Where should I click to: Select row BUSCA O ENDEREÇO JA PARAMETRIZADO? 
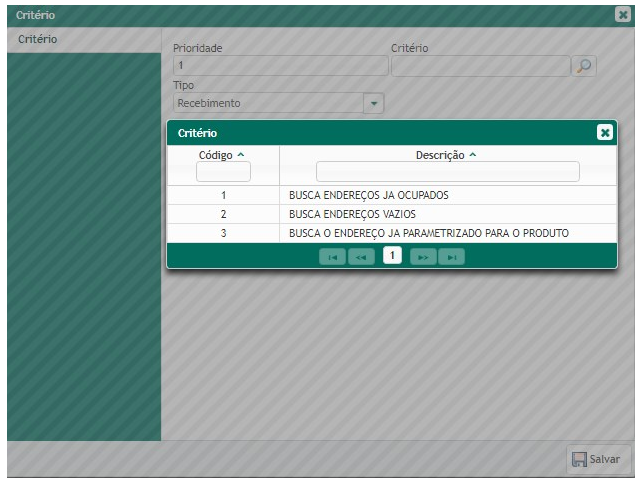(392, 233)
